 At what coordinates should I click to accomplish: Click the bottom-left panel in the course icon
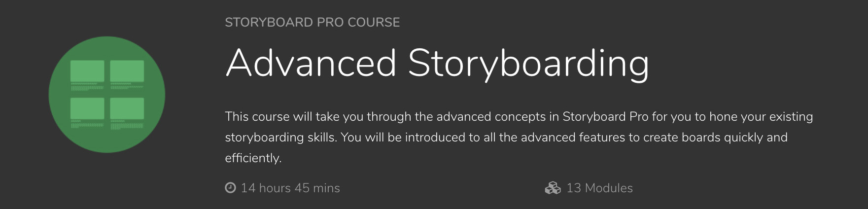click(87, 108)
